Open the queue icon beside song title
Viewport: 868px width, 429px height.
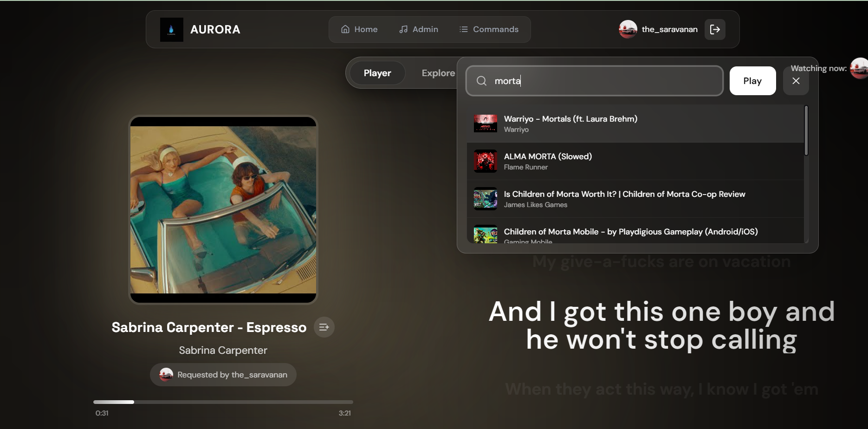(x=324, y=327)
